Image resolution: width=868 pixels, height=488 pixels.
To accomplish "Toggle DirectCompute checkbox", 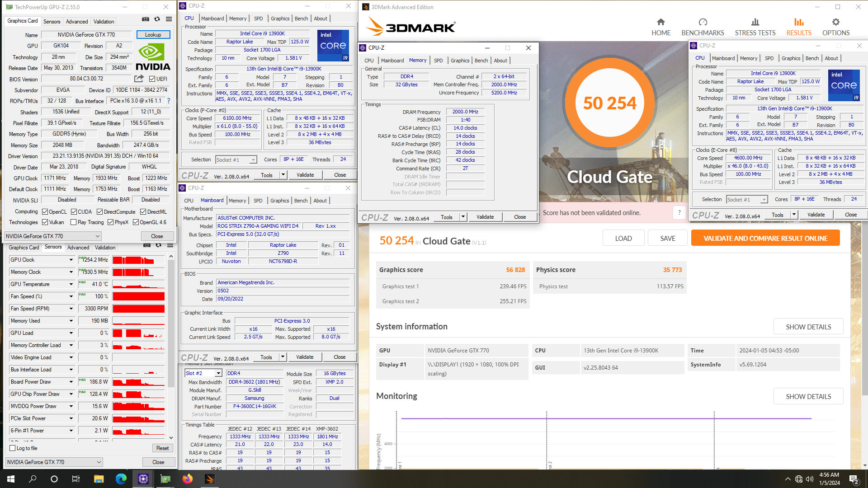I will click(100, 212).
